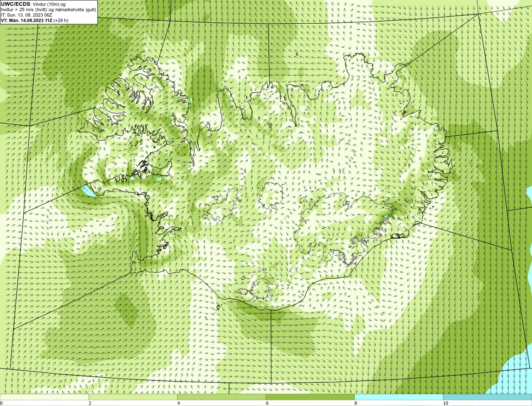This screenshot has width=532, height=406.
Task: Select the 8–10 m/s light cyan swatch
Action: [399, 397]
